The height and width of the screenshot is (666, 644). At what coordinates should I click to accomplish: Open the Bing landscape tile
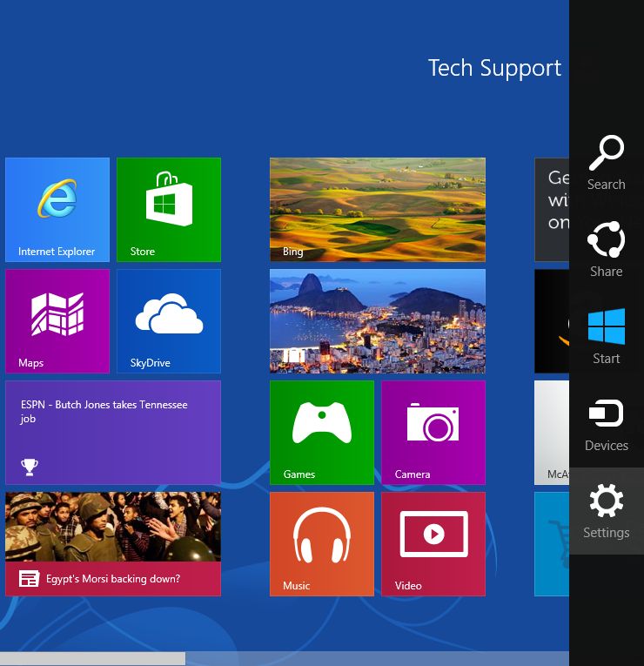378,210
